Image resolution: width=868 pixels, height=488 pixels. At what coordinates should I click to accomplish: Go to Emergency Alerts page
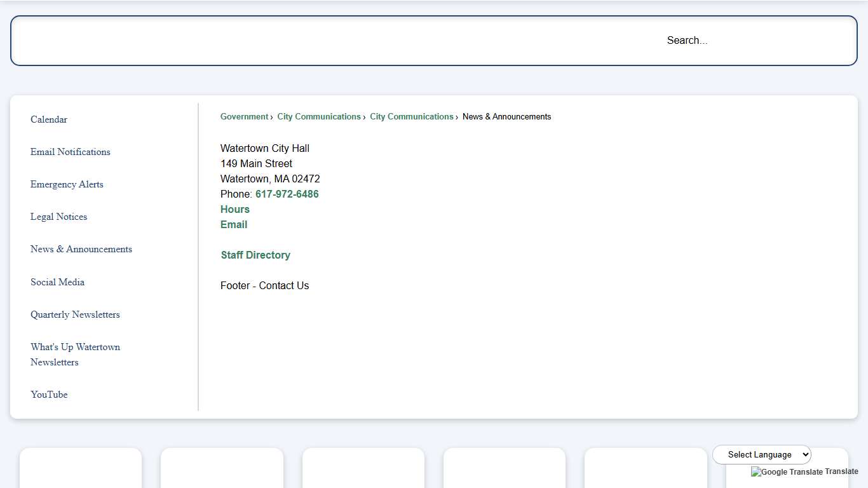(x=67, y=184)
